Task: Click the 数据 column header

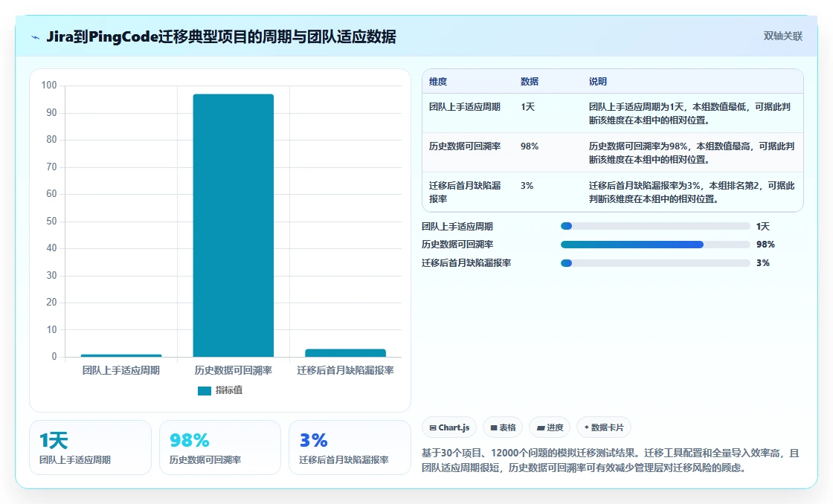Action: tap(530, 82)
